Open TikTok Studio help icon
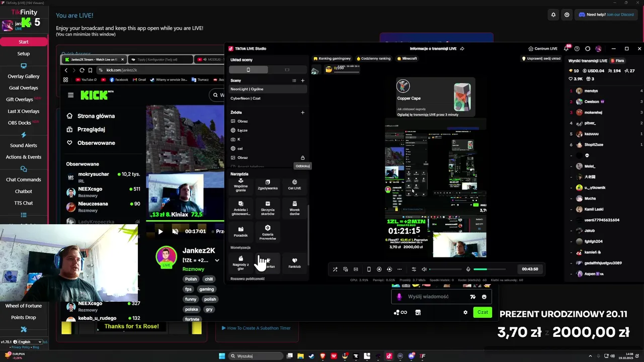This screenshot has height=362, width=644. pos(577,49)
